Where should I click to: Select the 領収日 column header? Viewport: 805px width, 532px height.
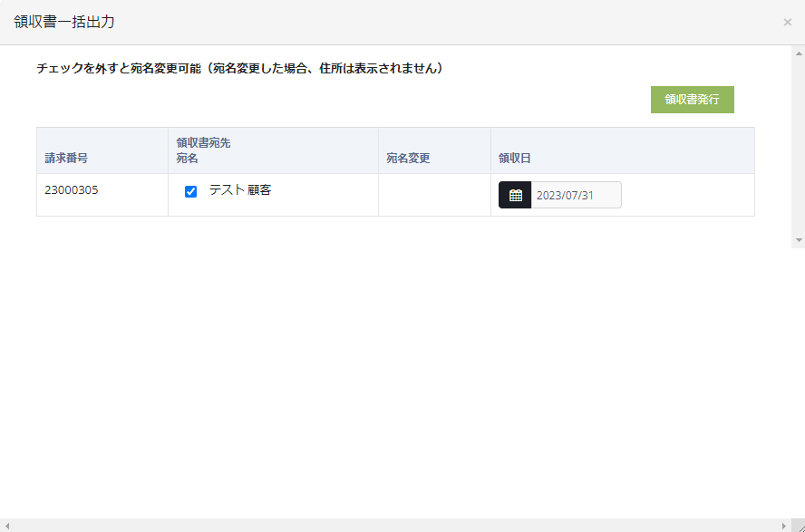515,159
